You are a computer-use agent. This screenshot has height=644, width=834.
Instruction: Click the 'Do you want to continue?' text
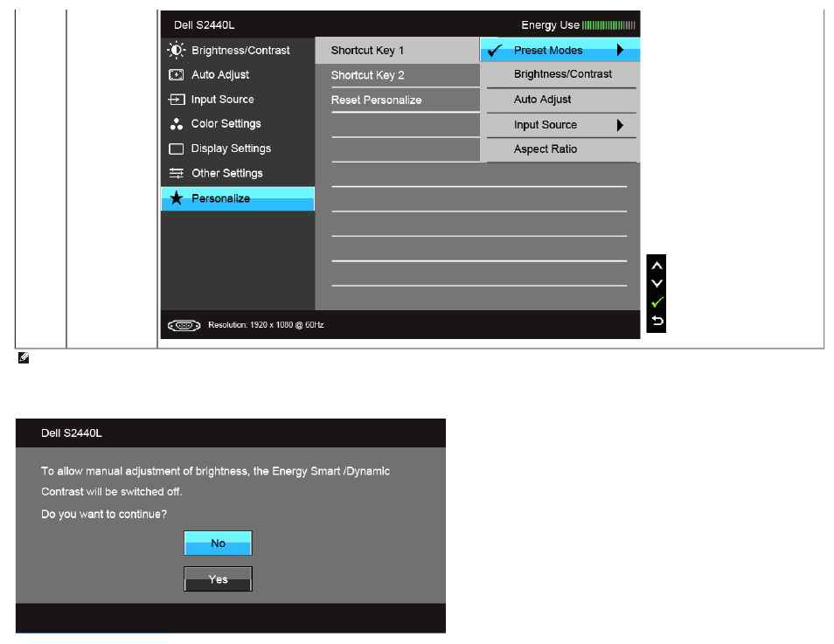[104, 515]
